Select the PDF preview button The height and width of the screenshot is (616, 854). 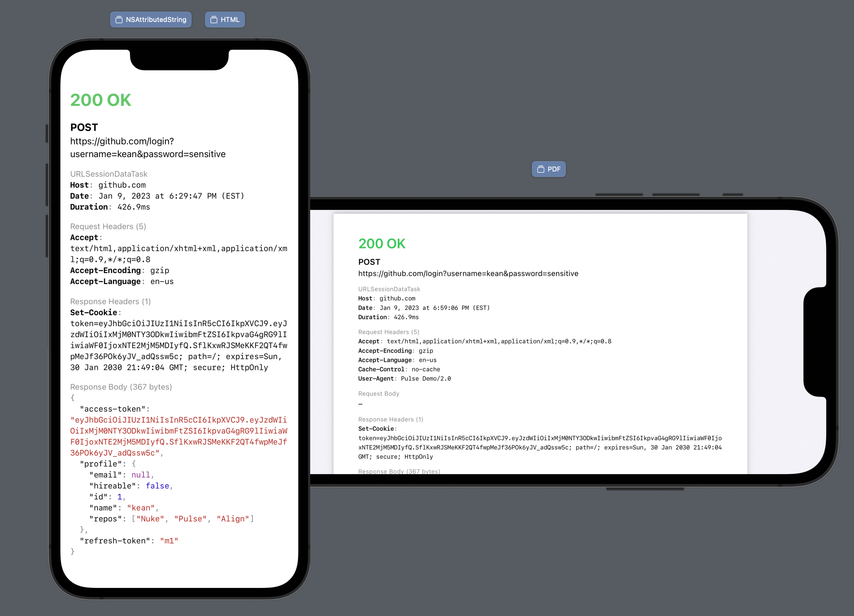[x=549, y=169]
